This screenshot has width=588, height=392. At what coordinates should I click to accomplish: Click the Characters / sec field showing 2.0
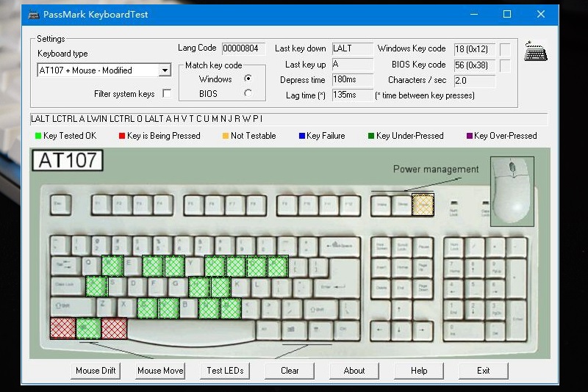[x=474, y=81]
